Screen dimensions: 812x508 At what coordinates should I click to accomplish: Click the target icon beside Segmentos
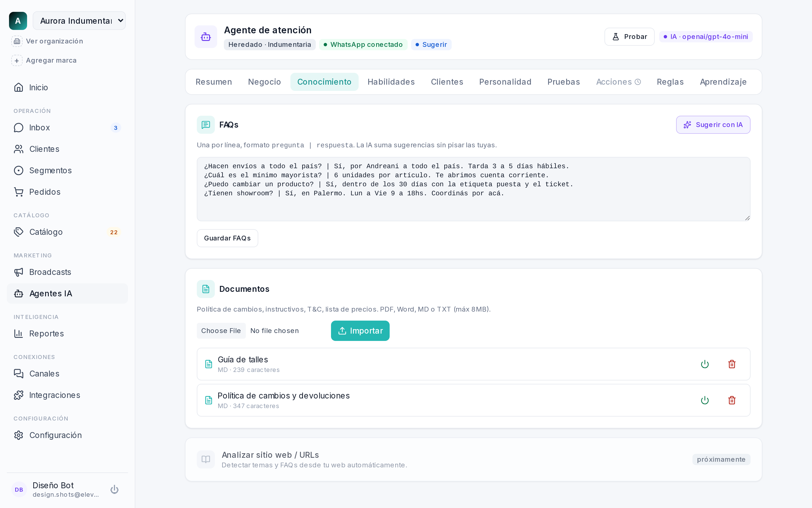coord(19,170)
